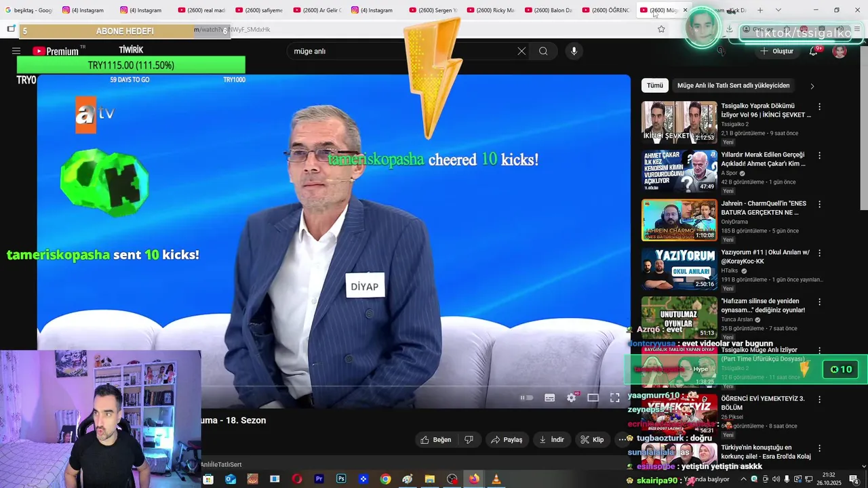Open Yazıyorum Okul Anıları thumbnail
This screenshot has width=868, height=488.
pos(679,268)
